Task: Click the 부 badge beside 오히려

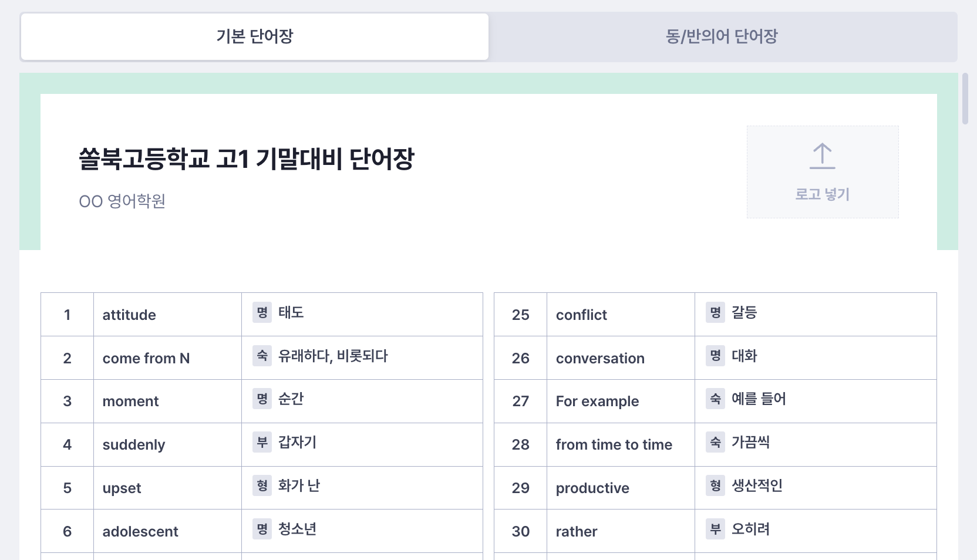Action: pyautogui.click(x=715, y=529)
